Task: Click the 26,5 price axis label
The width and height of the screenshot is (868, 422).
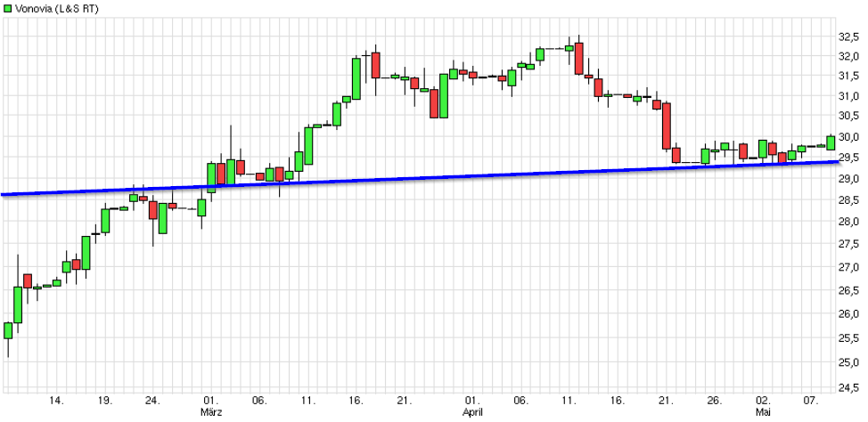Action: pyautogui.click(x=849, y=290)
